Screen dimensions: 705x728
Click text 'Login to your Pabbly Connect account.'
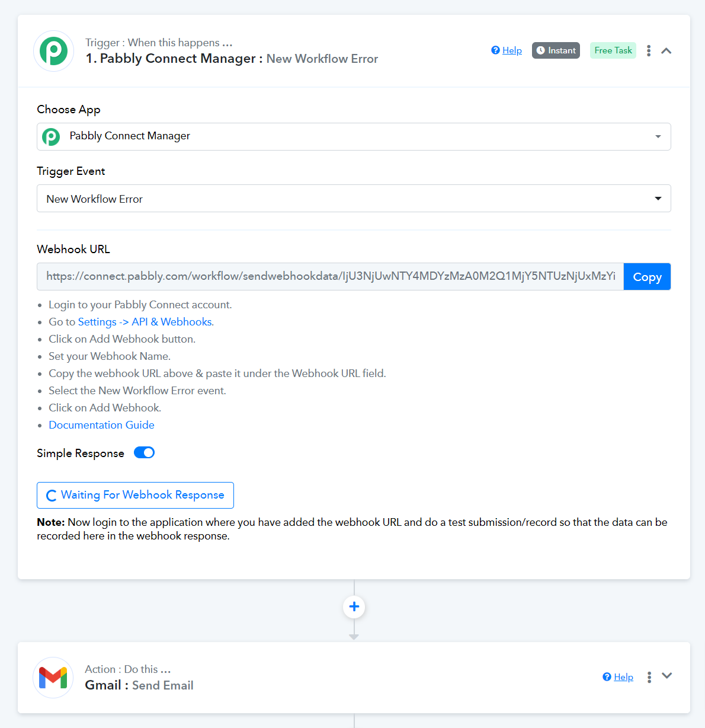click(x=140, y=305)
